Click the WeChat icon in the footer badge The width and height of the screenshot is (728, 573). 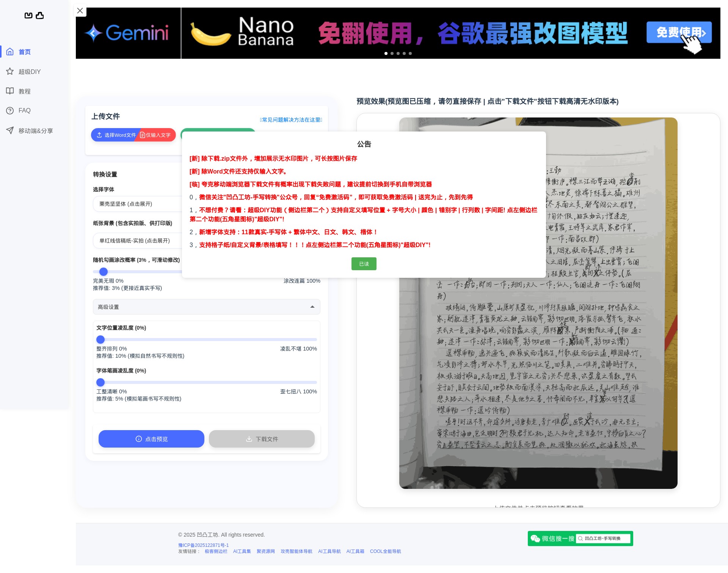click(x=535, y=538)
